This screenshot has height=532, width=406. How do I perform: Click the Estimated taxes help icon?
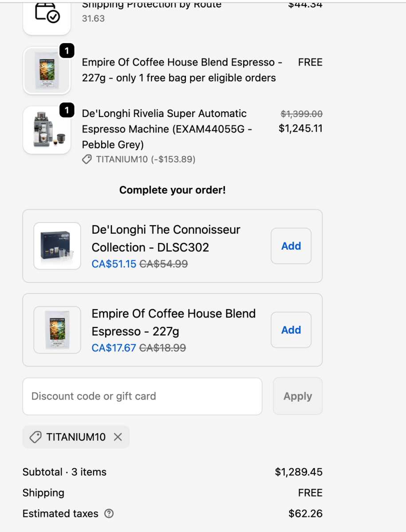(x=109, y=514)
